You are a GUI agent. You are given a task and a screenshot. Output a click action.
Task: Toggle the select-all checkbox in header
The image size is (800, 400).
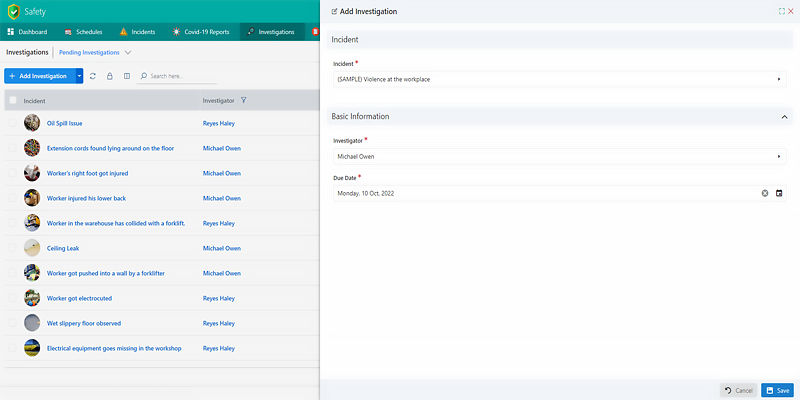tap(13, 100)
